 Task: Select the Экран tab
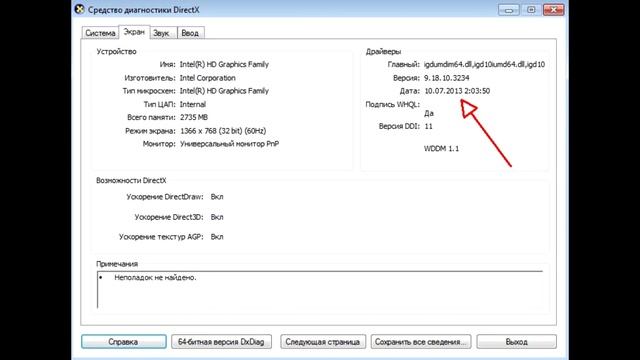134,32
